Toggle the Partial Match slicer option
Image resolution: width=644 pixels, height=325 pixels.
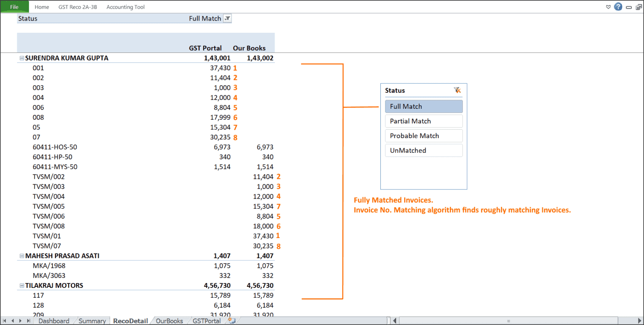423,121
